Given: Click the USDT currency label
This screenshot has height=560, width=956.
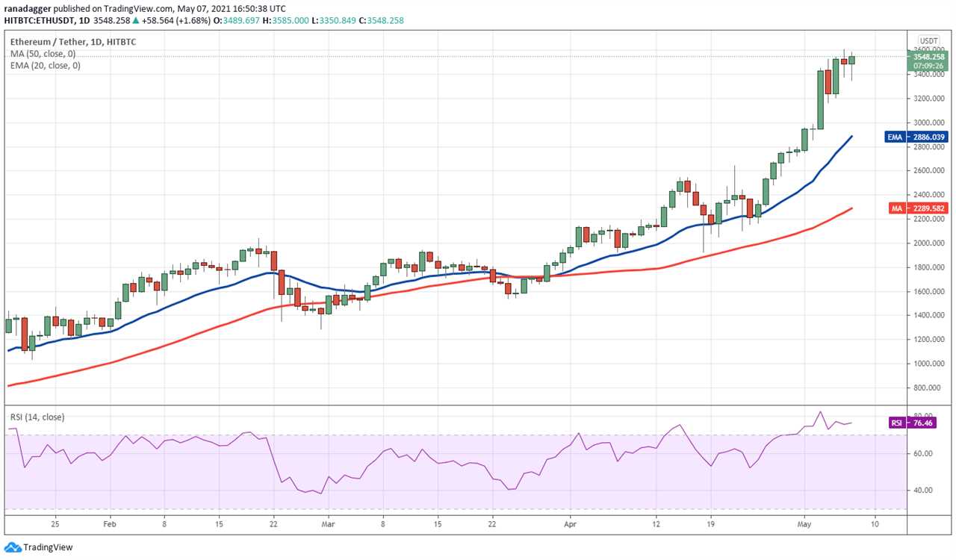Looking at the screenshot, I should pyautogui.click(x=929, y=40).
